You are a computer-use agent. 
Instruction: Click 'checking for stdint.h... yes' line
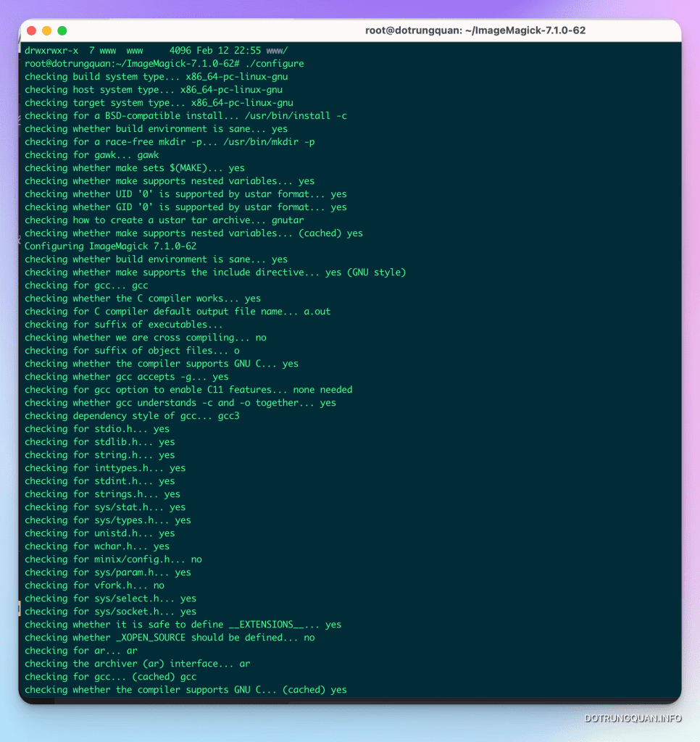100,481
